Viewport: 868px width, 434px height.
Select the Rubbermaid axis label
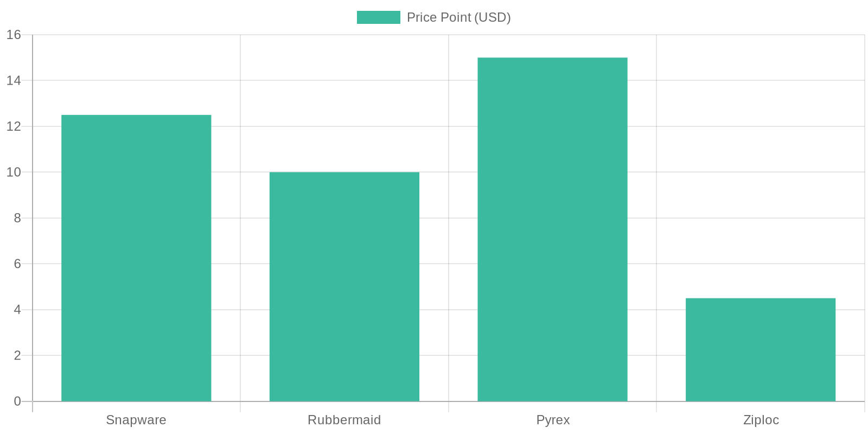click(344, 420)
